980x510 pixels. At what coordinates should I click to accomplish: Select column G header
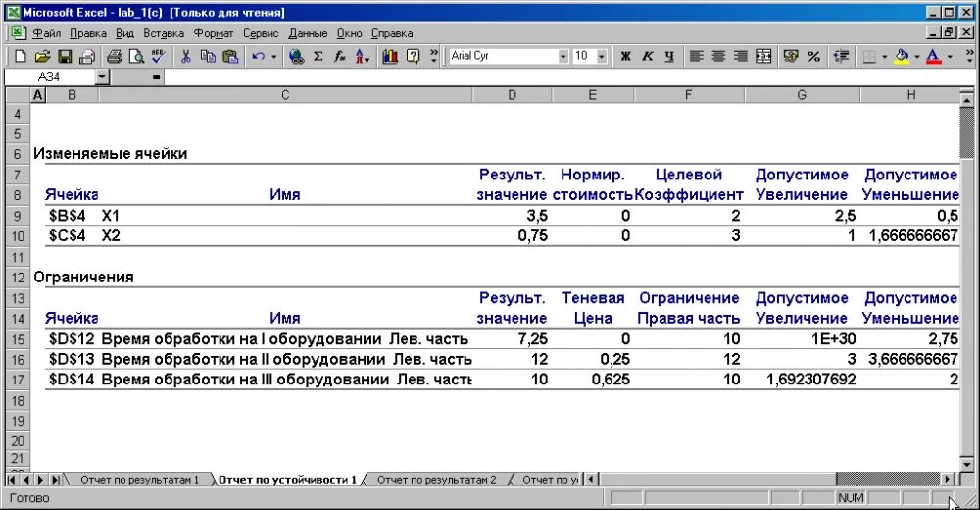[802, 95]
